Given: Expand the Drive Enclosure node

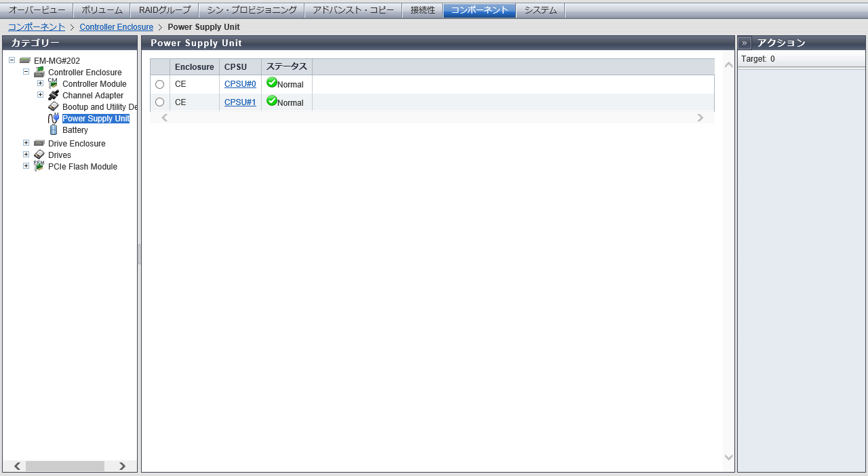Looking at the screenshot, I should click(x=26, y=143).
